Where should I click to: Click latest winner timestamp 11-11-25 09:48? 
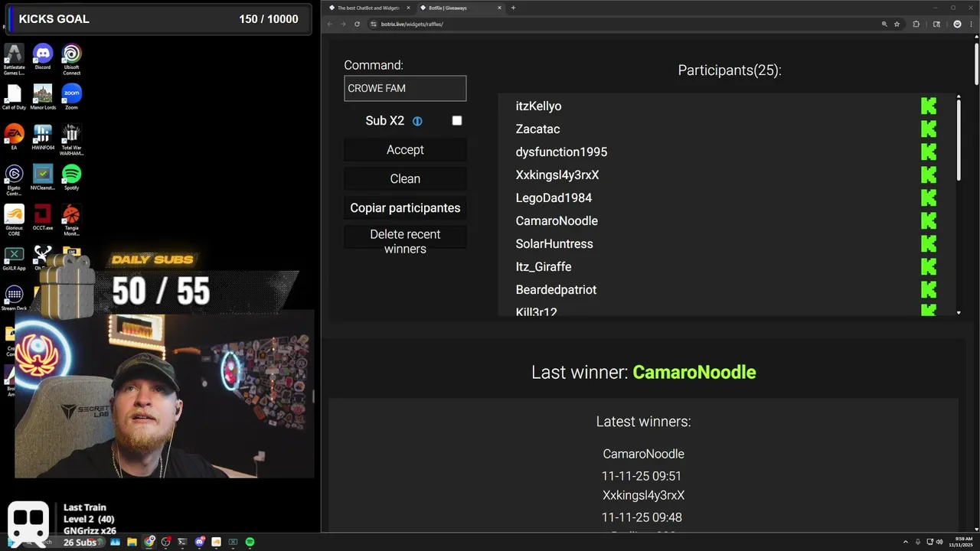point(642,517)
